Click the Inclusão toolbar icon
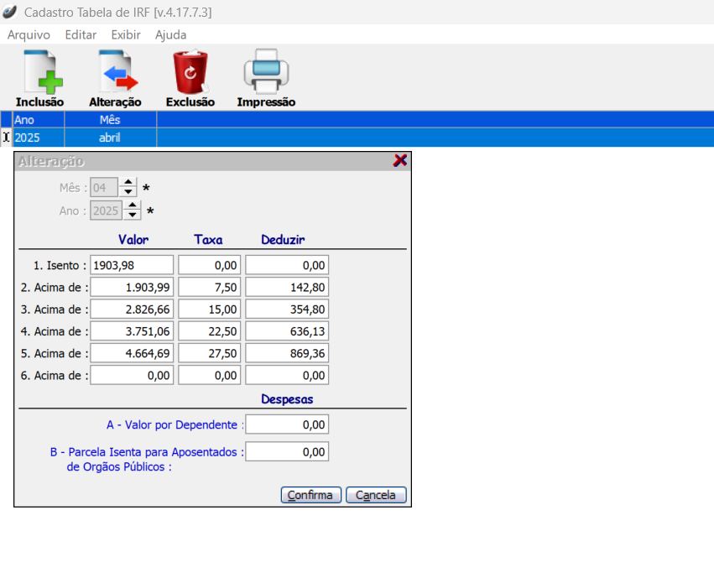 [39, 74]
